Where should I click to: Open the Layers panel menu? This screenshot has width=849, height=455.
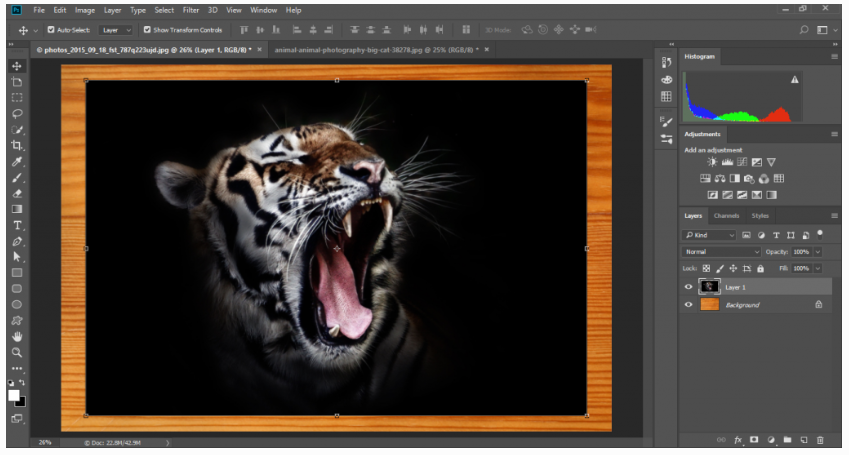pyautogui.click(x=834, y=216)
